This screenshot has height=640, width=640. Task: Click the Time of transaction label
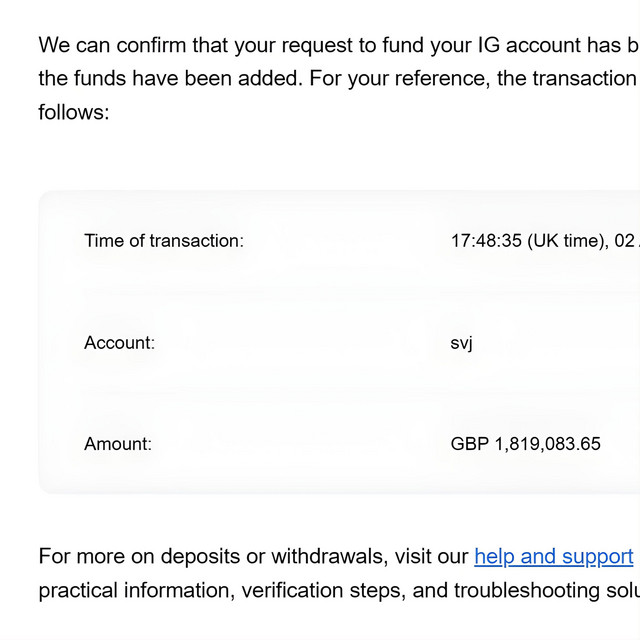(x=164, y=241)
